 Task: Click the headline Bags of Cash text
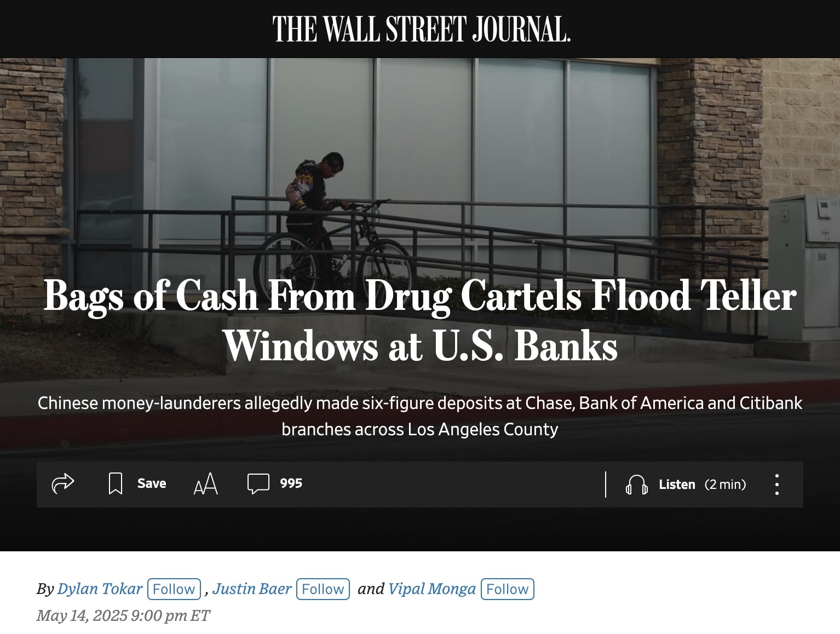pos(420,321)
